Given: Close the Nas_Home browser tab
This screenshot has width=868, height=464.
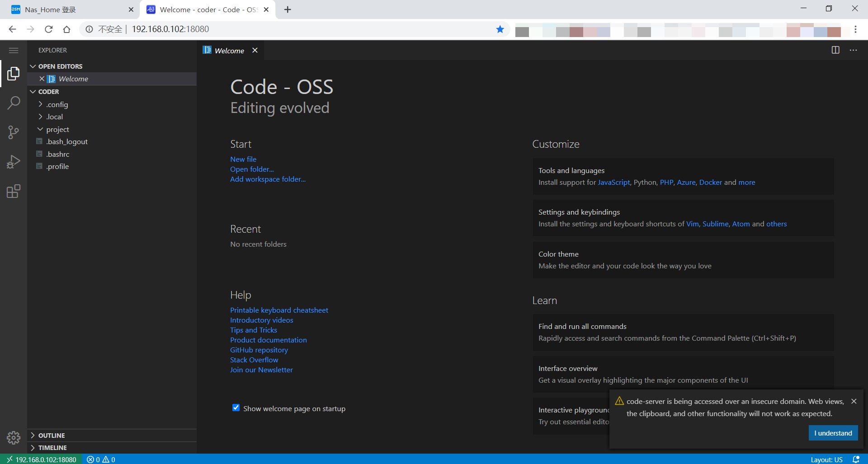Looking at the screenshot, I should point(131,9).
